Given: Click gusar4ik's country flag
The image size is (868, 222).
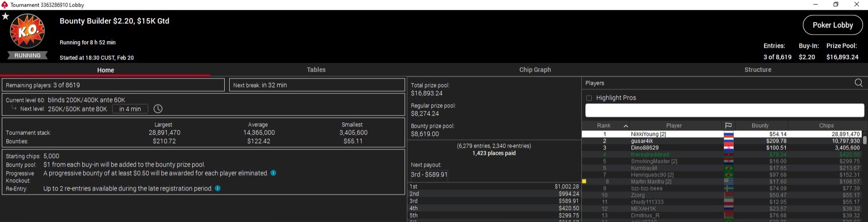Looking at the screenshot, I should point(728,141).
